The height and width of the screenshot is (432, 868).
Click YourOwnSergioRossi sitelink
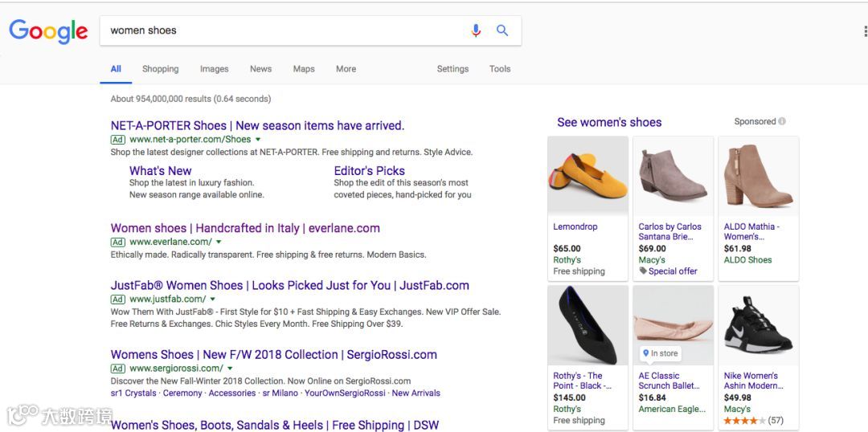[345, 393]
